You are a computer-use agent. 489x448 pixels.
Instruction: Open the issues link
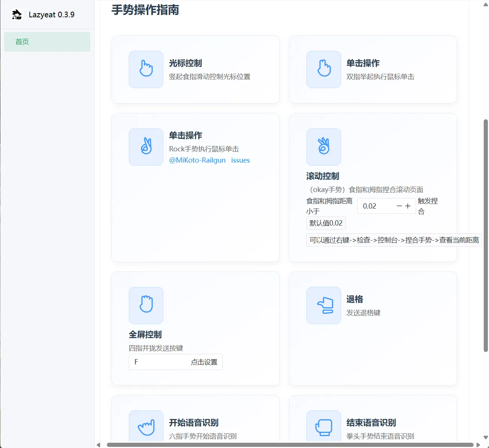point(241,160)
